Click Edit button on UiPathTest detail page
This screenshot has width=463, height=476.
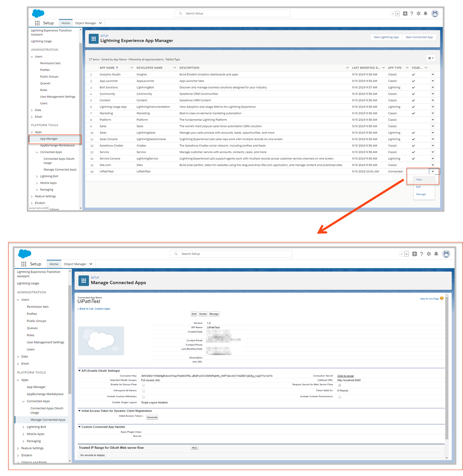(x=194, y=314)
